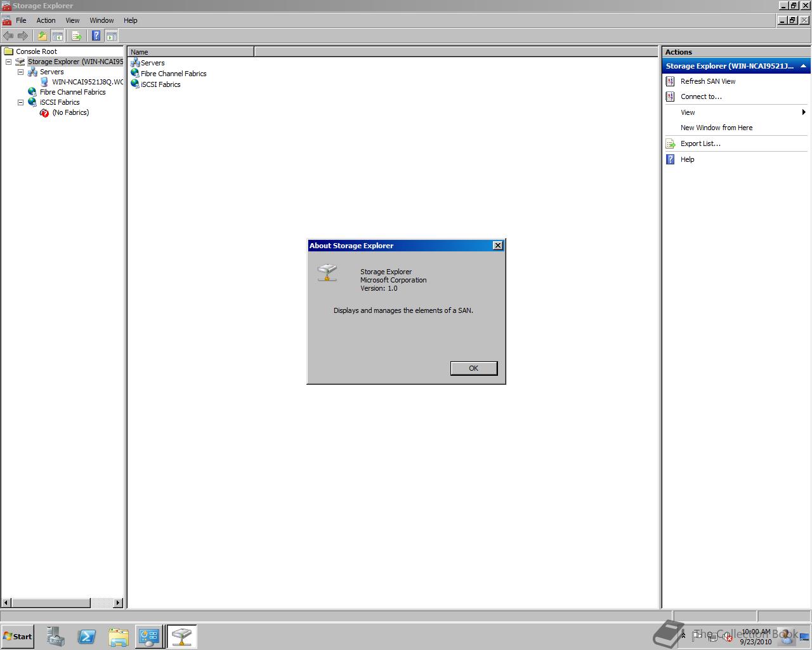Open the File menu
The width and height of the screenshot is (812, 650).
pyautogui.click(x=21, y=20)
